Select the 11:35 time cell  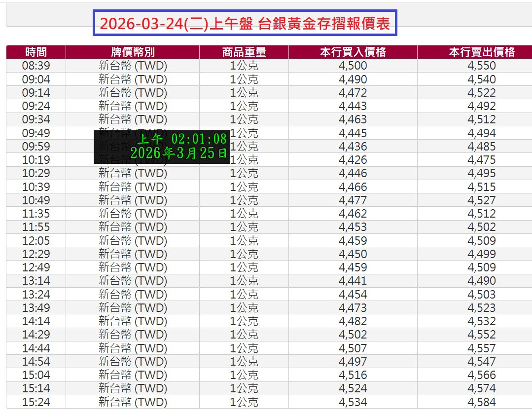(36, 214)
